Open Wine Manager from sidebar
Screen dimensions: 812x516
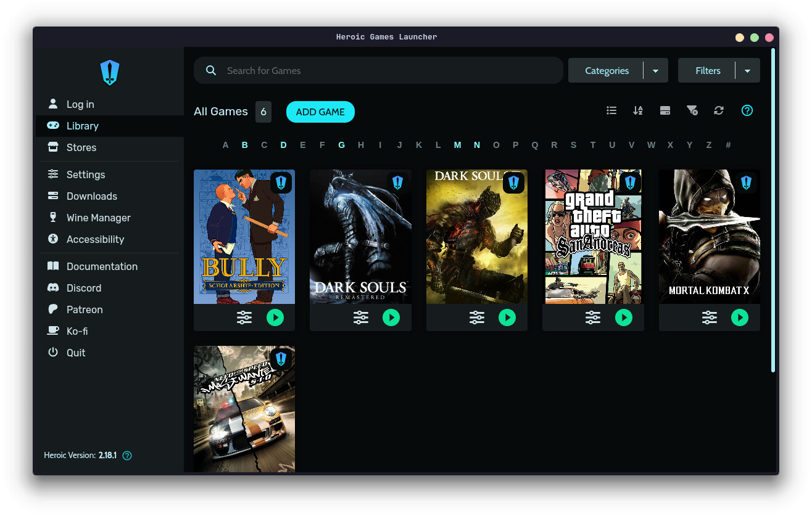point(98,218)
